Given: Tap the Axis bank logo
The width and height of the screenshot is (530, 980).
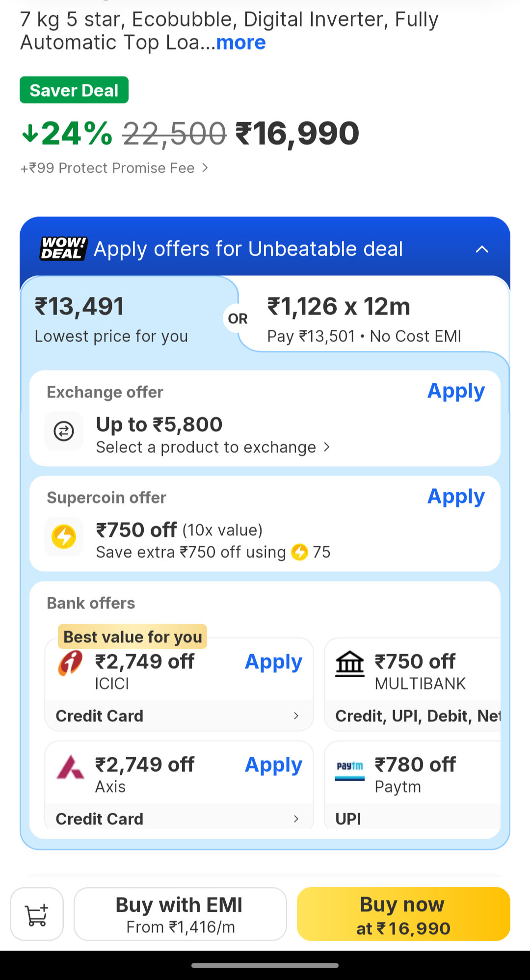Looking at the screenshot, I should [x=70, y=767].
